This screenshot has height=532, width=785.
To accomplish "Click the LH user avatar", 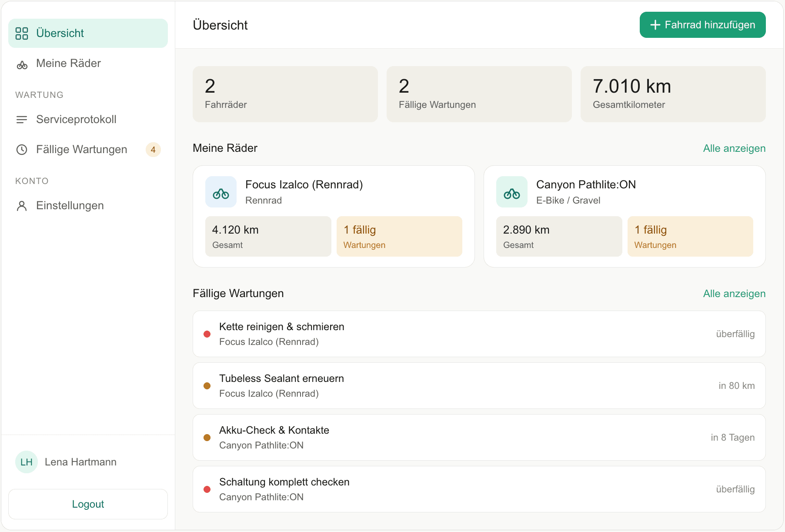I will pos(27,462).
